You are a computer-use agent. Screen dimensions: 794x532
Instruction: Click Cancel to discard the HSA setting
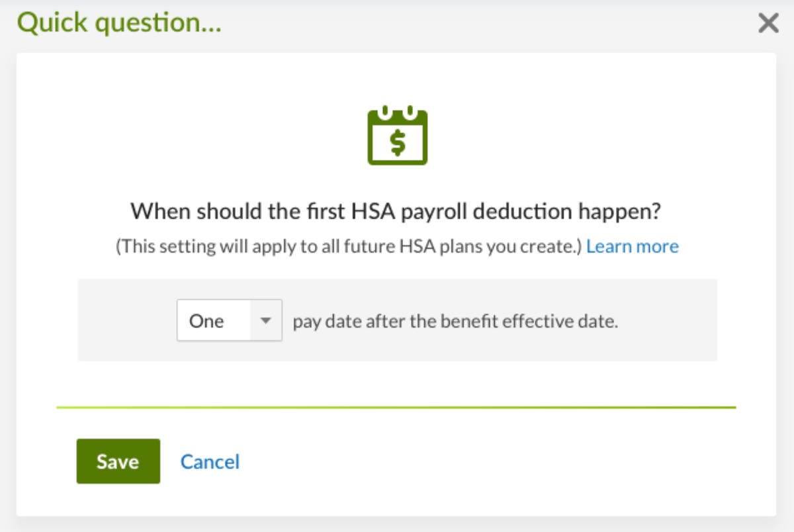210,462
